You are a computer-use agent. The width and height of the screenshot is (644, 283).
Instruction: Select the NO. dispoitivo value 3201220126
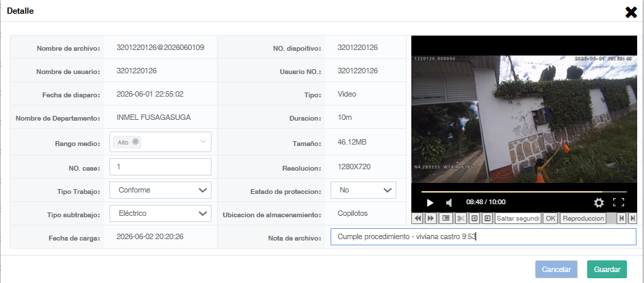[358, 47]
